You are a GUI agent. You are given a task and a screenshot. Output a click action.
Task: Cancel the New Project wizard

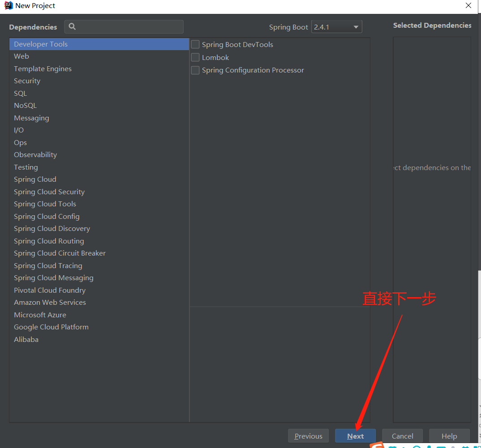[402, 436]
